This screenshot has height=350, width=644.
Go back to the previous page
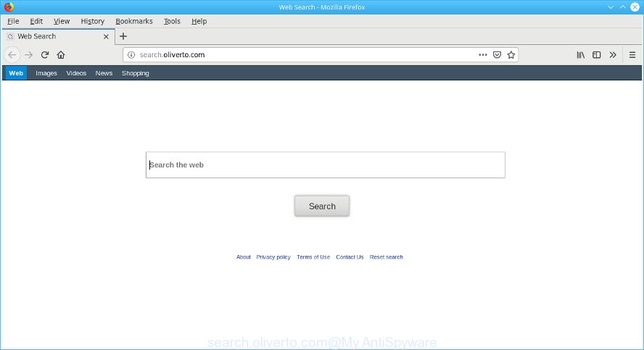pyautogui.click(x=12, y=54)
